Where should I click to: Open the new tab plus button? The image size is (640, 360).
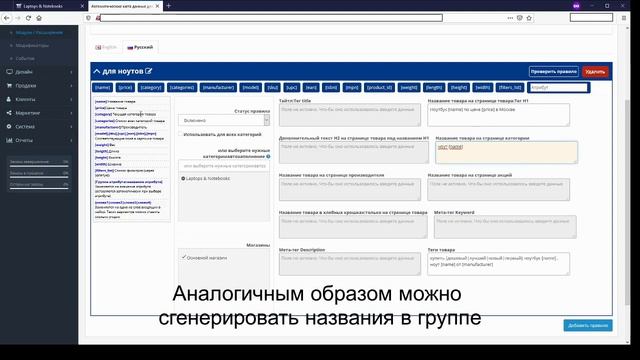[169, 6]
